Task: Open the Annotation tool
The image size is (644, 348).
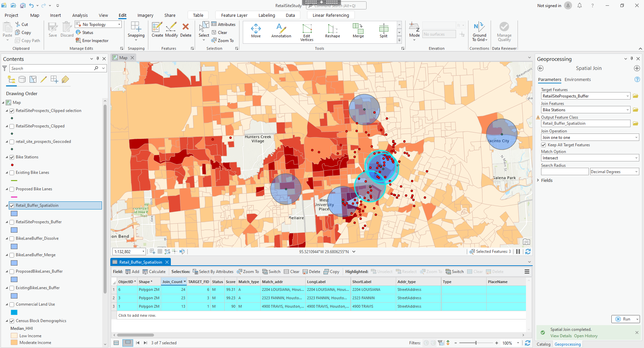Action: 281,31
